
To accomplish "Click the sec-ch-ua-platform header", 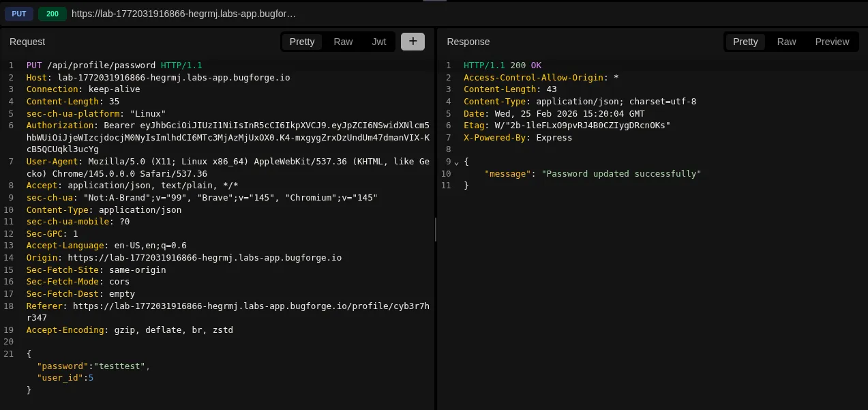I will (x=96, y=113).
